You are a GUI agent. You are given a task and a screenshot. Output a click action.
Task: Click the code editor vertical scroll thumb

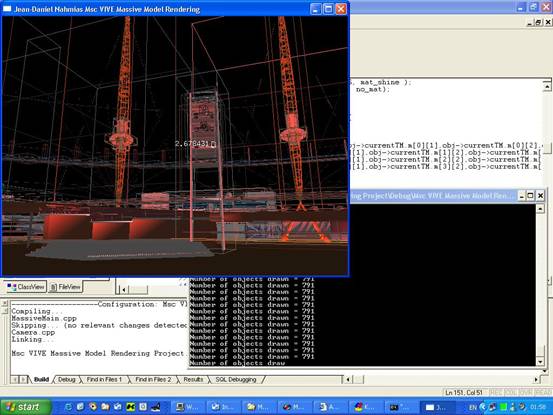tap(547, 148)
